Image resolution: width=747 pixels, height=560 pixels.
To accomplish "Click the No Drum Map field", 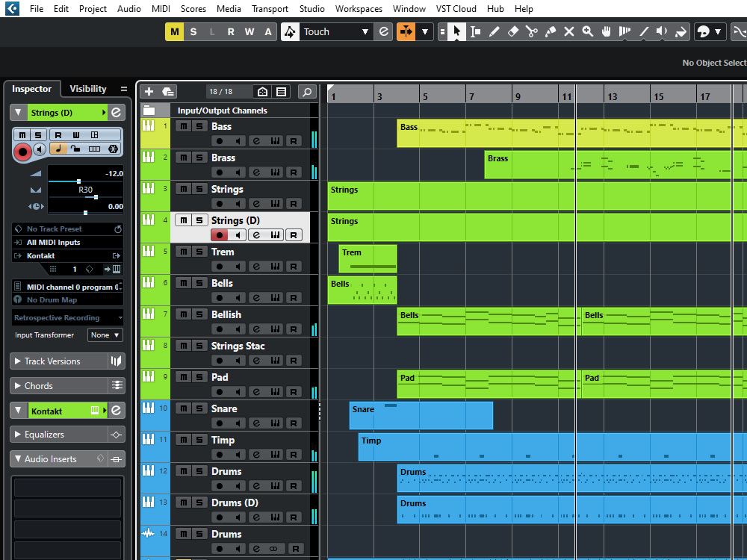I will click(68, 299).
